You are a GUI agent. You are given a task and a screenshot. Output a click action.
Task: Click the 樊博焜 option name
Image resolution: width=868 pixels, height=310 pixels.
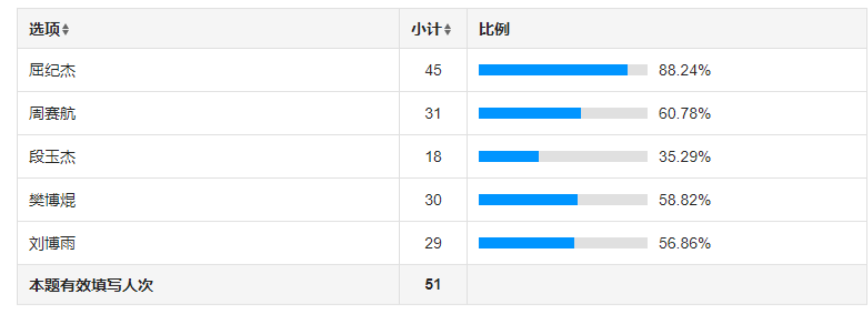point(52,200)
